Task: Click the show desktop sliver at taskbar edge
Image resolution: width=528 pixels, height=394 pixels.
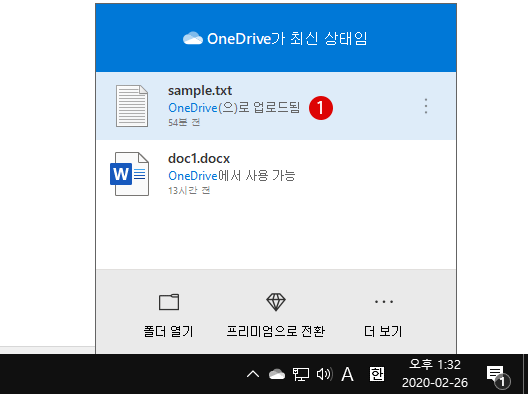Action: click(525, 374)
